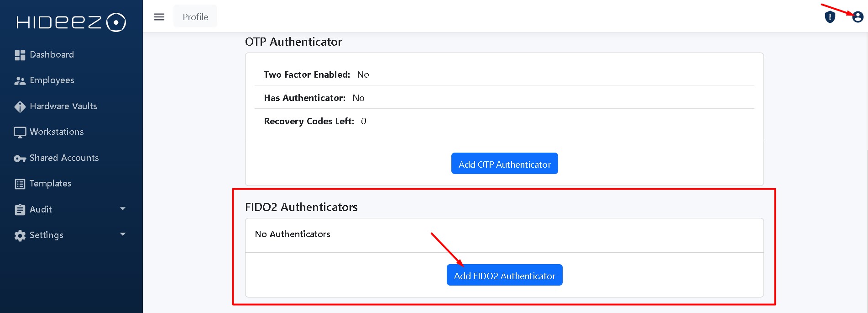Open the security shield alert icon

pyautogui.click(x=830, y=17)
